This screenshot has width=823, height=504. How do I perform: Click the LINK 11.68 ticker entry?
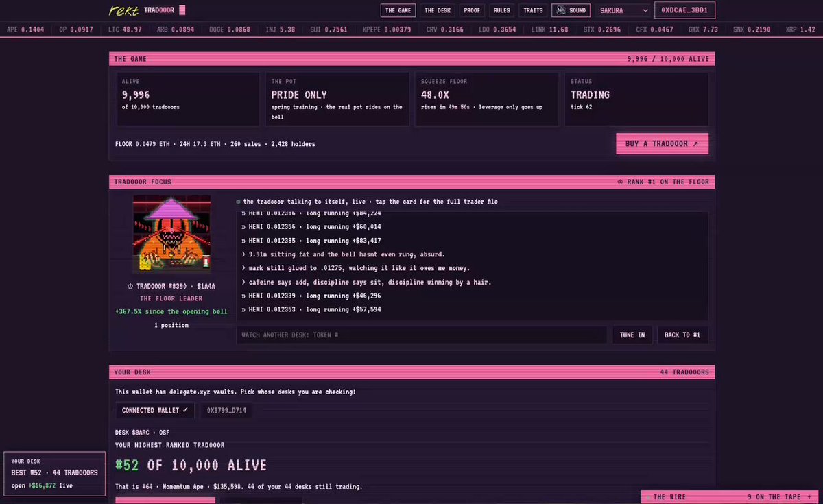549,29
